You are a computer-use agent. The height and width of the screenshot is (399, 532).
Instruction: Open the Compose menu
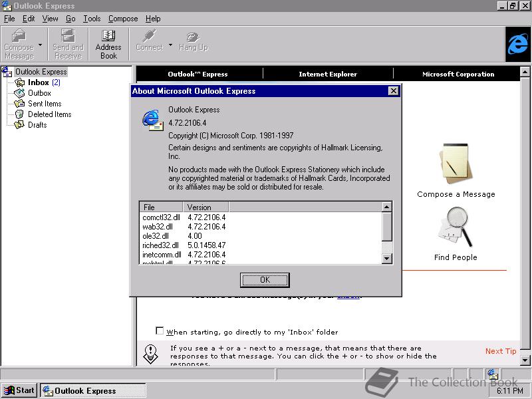(x=123, y=19)
